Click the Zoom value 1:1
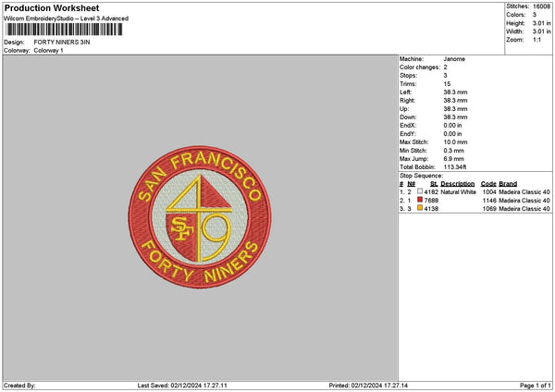 click(x=536, y=40)
